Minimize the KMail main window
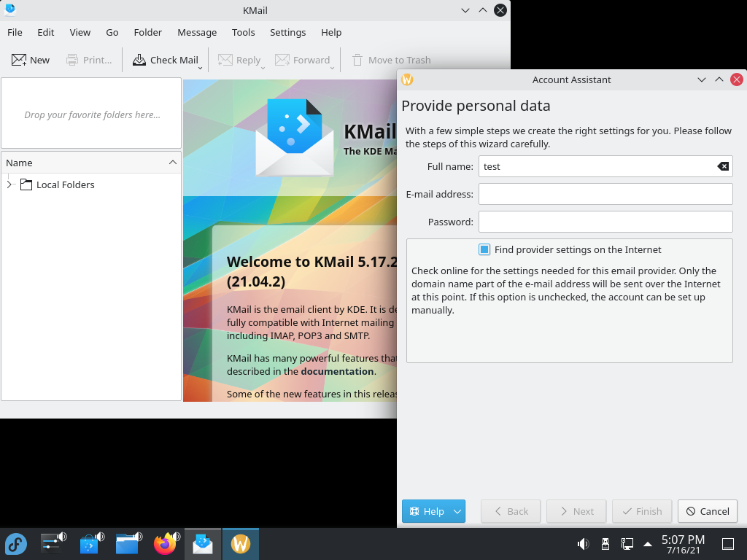The image size is (747, 560). 465,10
